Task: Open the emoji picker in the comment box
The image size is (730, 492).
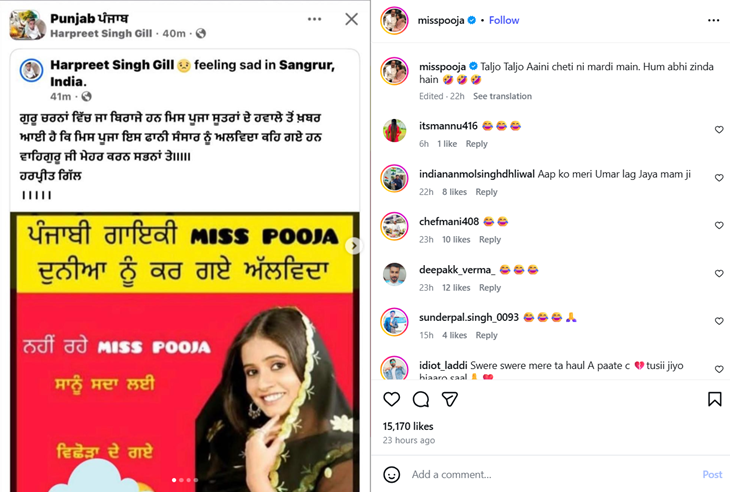Action: tap(392, 474)
